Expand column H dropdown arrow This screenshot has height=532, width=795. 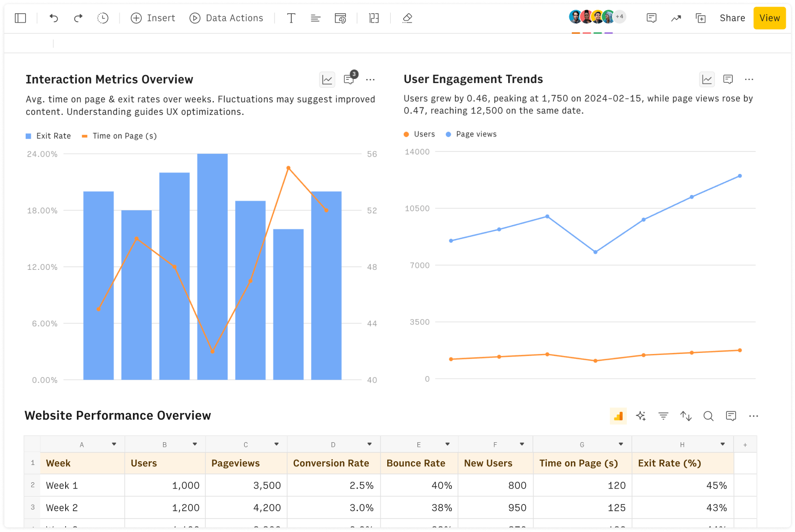[722, 444]
